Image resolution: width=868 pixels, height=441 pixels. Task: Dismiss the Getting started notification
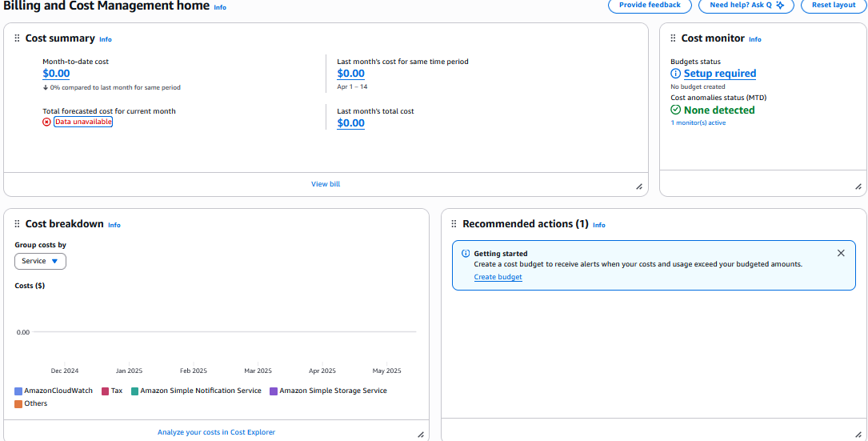[x=841, y=253]
